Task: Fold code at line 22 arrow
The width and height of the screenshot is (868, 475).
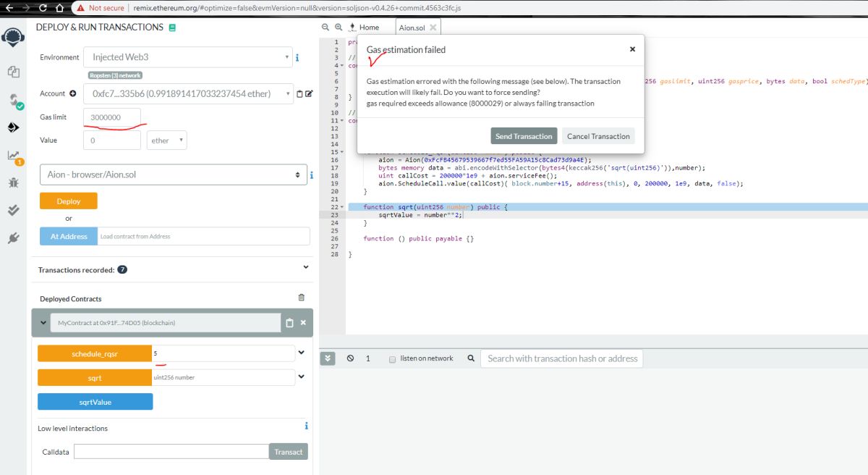Action: [341, 207]
